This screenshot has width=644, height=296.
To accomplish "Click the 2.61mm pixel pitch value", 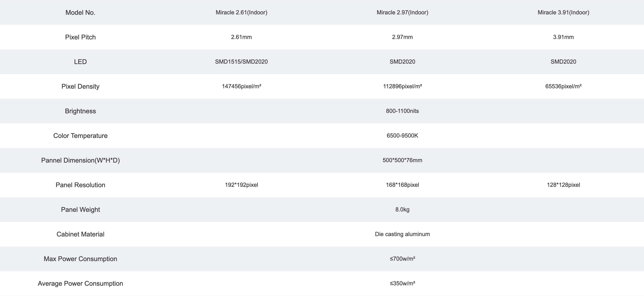I will [x=241, y=37].
